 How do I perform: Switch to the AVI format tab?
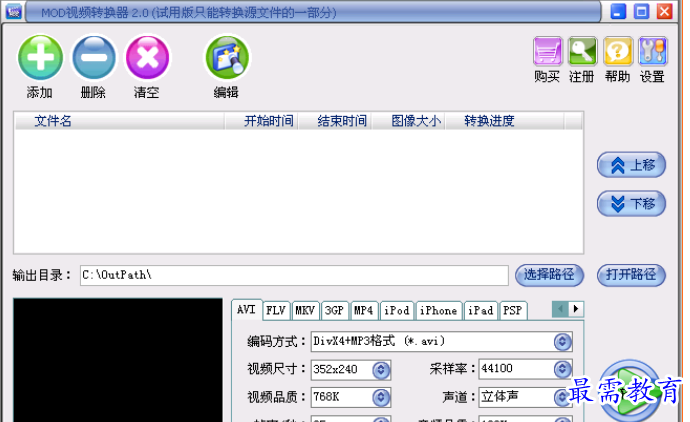(x=246, y=310)
